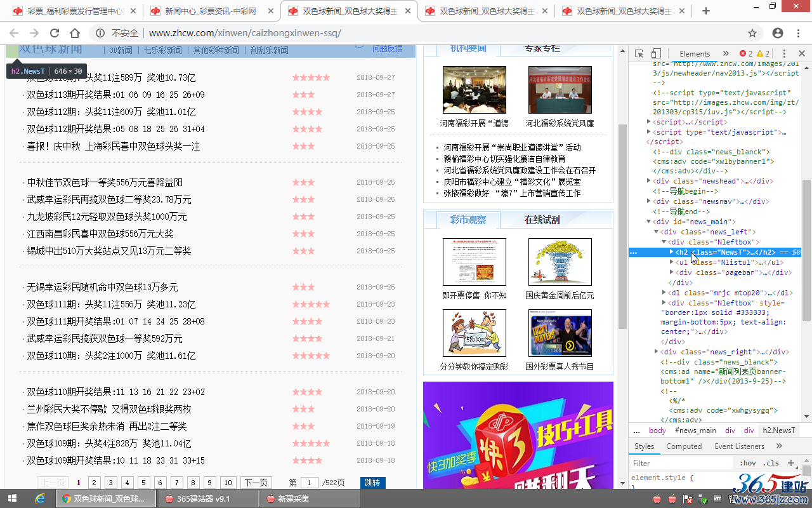Open the Event Listeners tab

pyautogui.click(x=739, y=446)
